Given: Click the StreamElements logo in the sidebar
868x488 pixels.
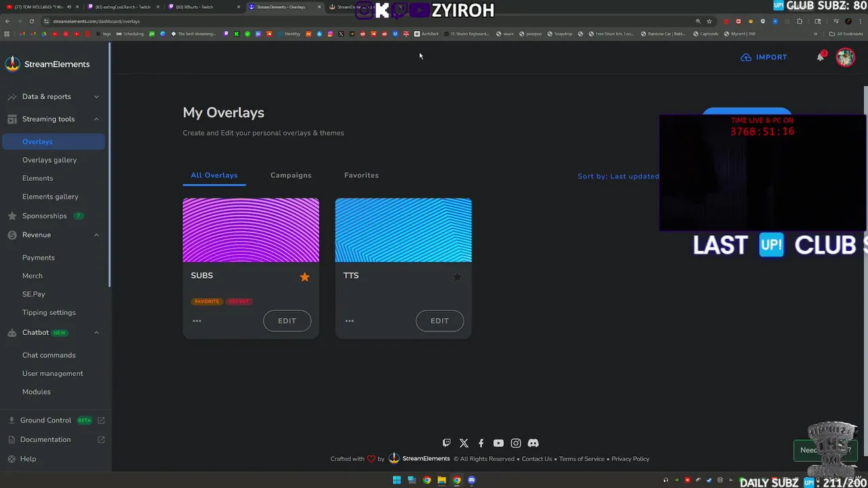Looking at the screenshot, I should point(47,64).
